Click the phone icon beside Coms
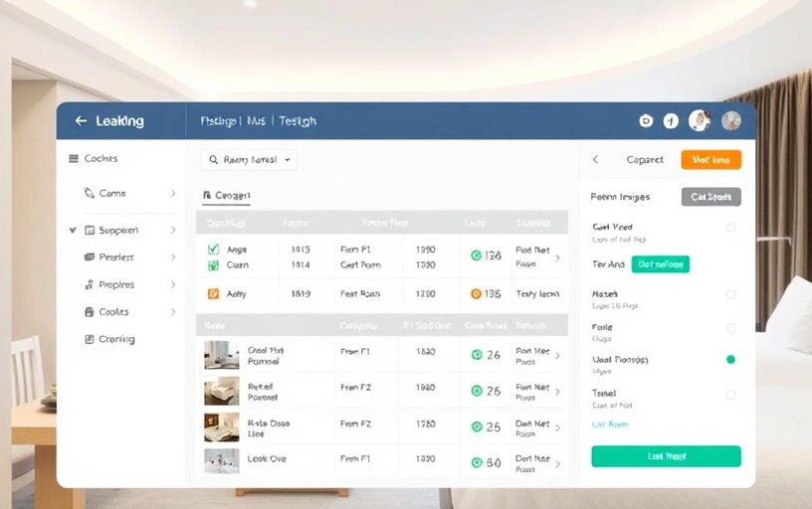Image resolution: width=812 pixels, height=509 pixels. click(x=90, y=194)
